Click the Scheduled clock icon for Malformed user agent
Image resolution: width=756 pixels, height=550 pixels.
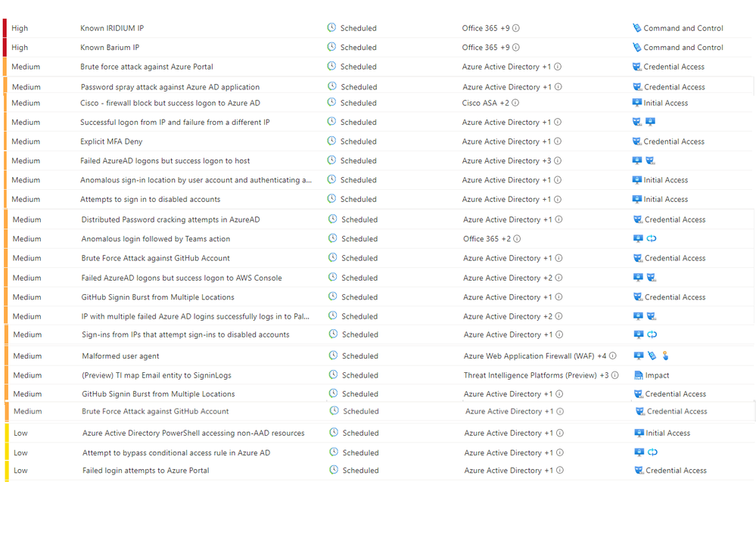(x=333, y=356)
